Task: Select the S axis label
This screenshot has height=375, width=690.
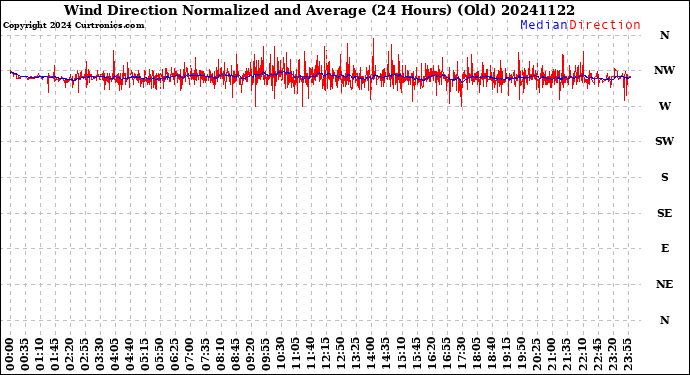Action: pos(665,177)
